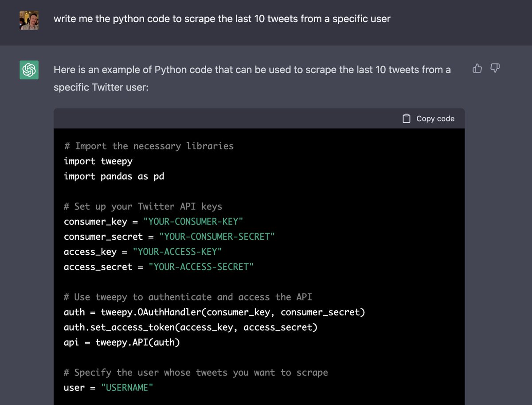This screenshot has height=405, width=532.
Task: Click the user profile avatar
Action: 29,20
